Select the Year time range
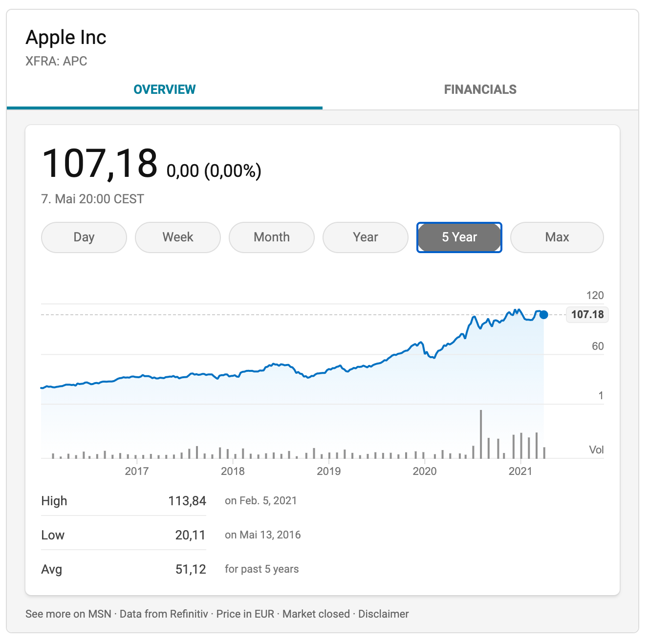The height and width of the screenshot is (644, 649). click(366, 237)
